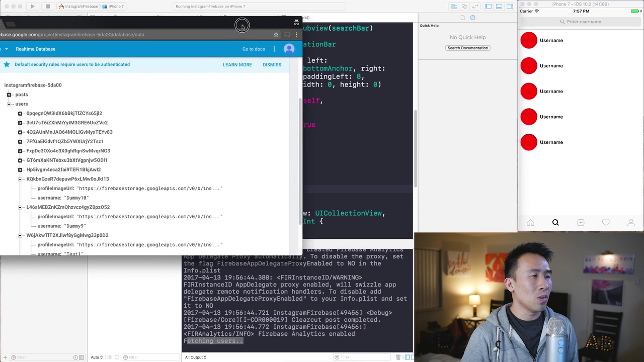
Task: Show the Assistant editor in Xcode toolbar
Action: click(464, 7)
